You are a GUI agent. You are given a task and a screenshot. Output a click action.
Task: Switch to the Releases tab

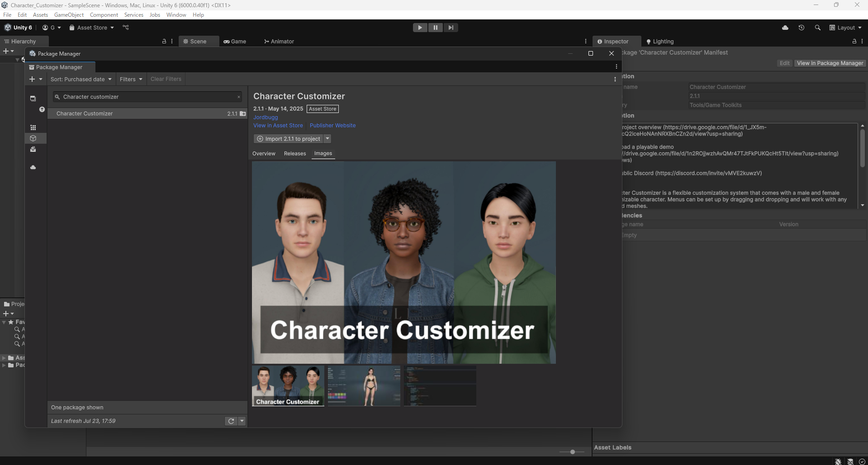[x=295, y=154]
